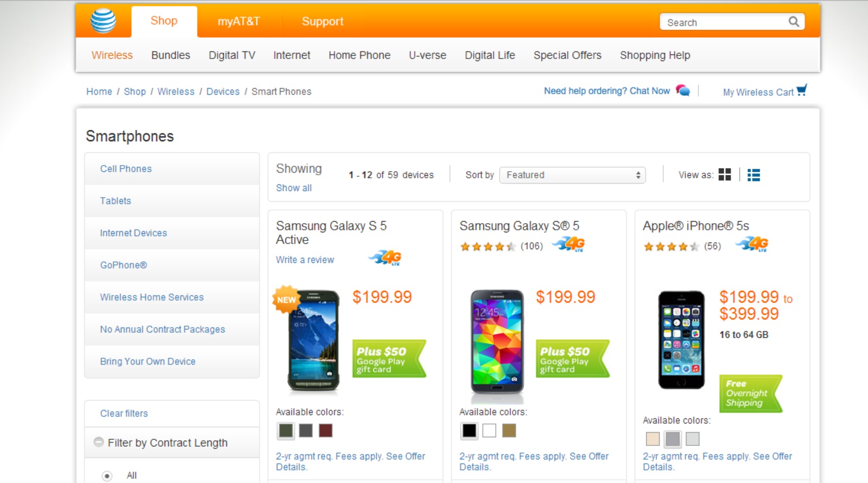Click star rating of Samsung Galaxy S 5
This screenshot has height=483, width=868.
pyautogui.click(x=488, y=247)
